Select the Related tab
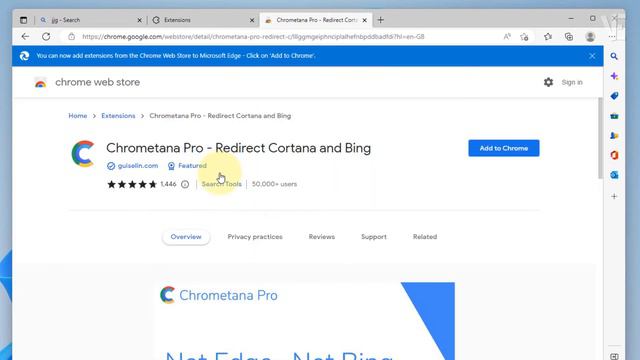 425,237
